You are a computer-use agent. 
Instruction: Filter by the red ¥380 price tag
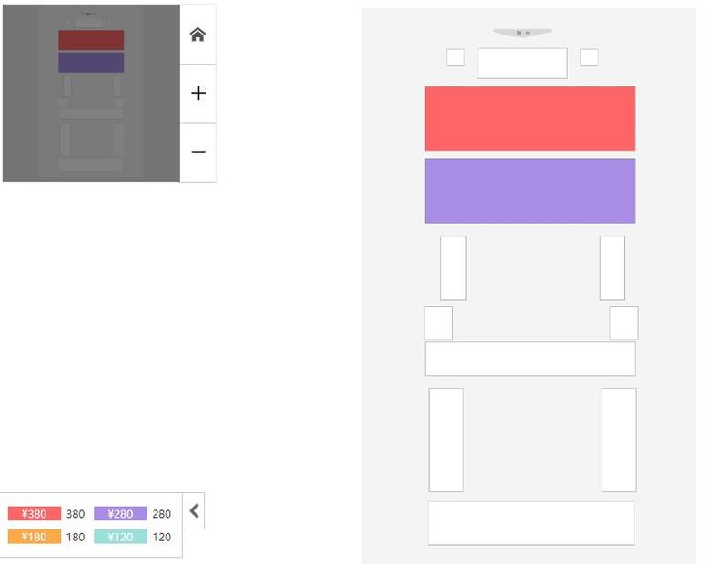tap(35, 514)
